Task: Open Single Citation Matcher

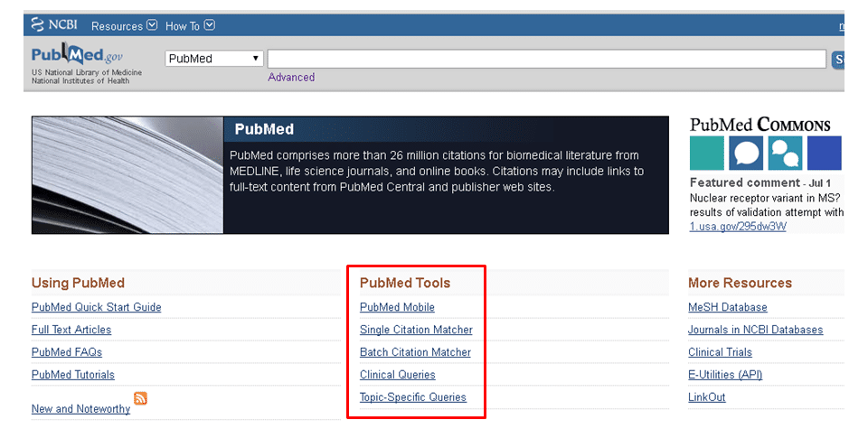Action: [416, 330]
